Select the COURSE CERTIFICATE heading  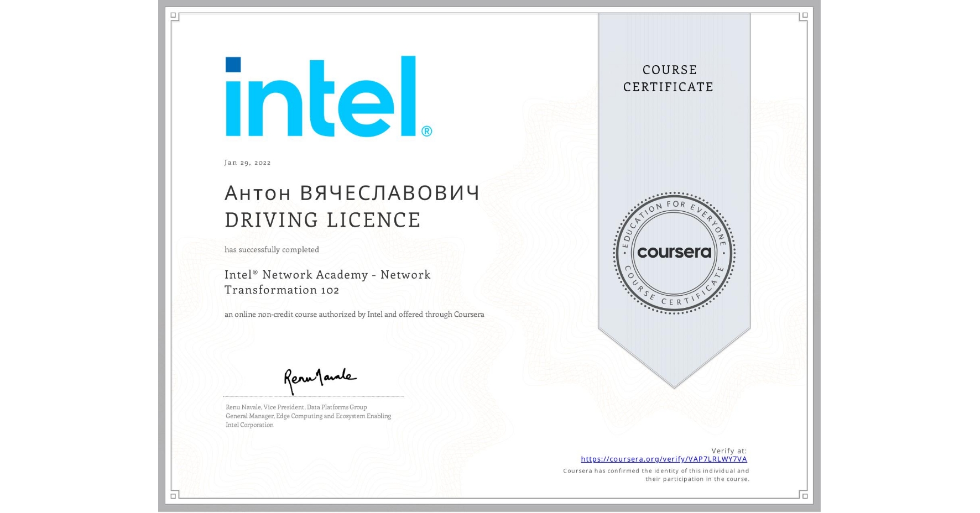click(x=667, y=78)
